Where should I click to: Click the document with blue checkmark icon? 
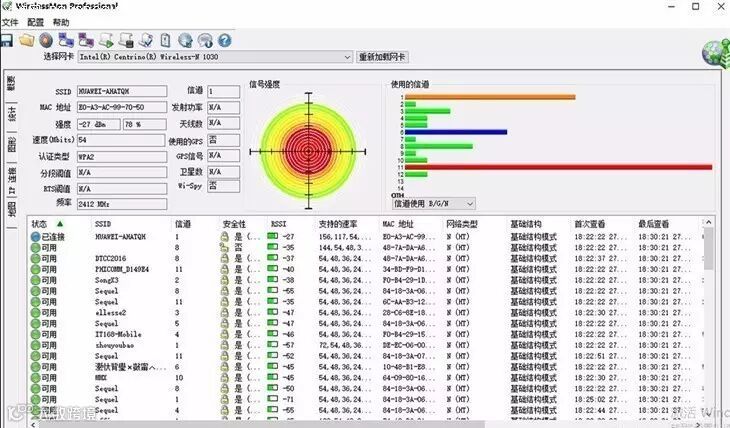146,41
